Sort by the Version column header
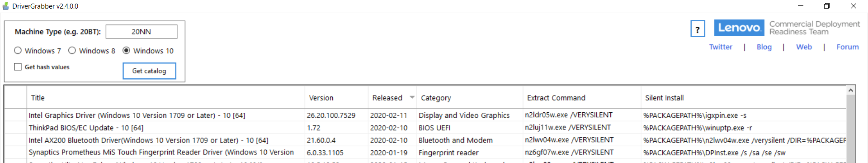Image resolution: width=868 pixels, height=163 pixels. click(336, 98)
